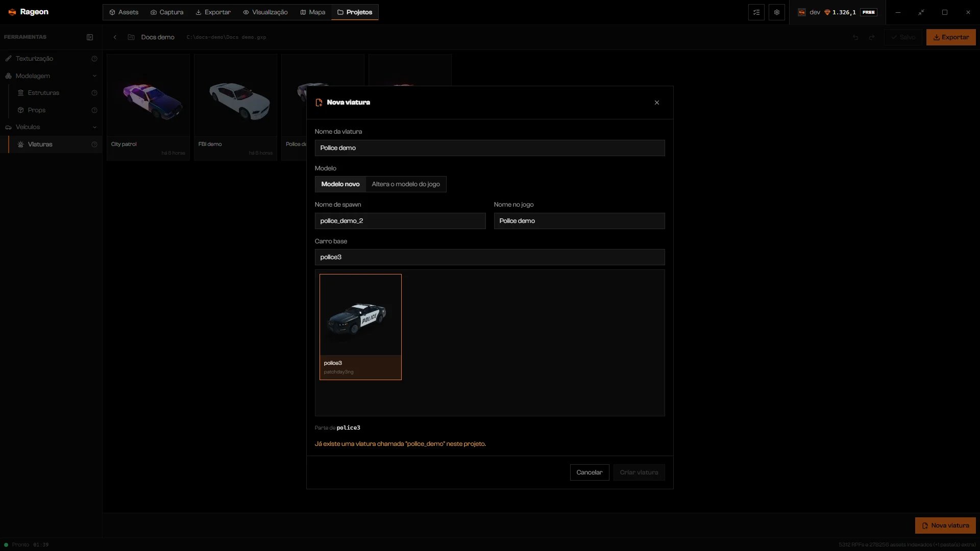Focus the Nome no jogo field
This screenshot has height=551, width=980.
[x=579, y=221]
